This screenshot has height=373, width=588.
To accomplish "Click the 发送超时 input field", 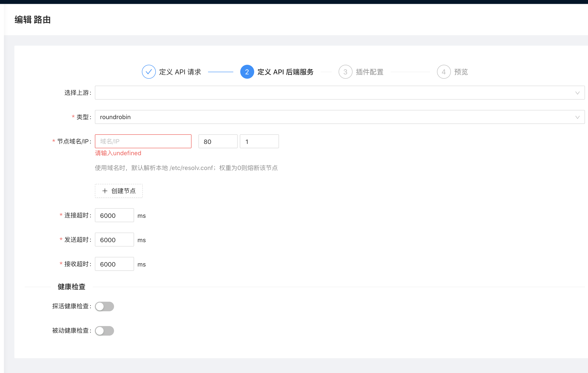I will coord(114,240).
